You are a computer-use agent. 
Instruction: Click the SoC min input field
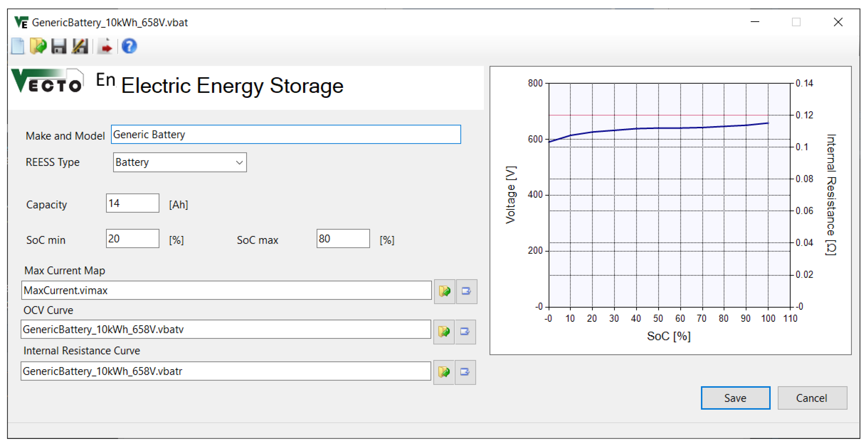pos(132,239)
